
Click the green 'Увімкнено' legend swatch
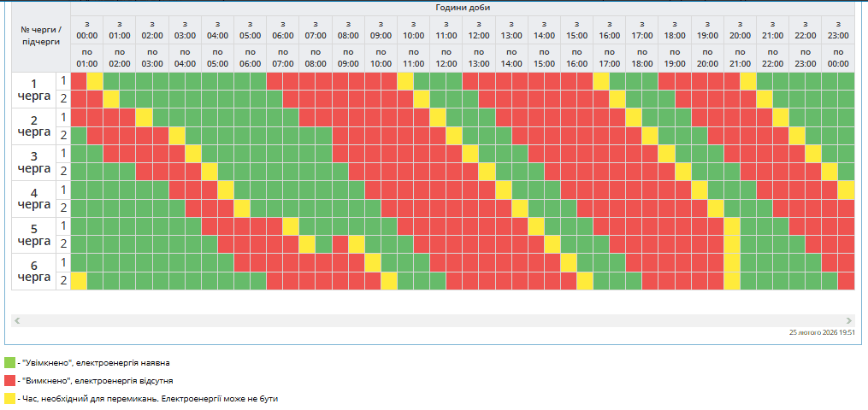[9, 363]
